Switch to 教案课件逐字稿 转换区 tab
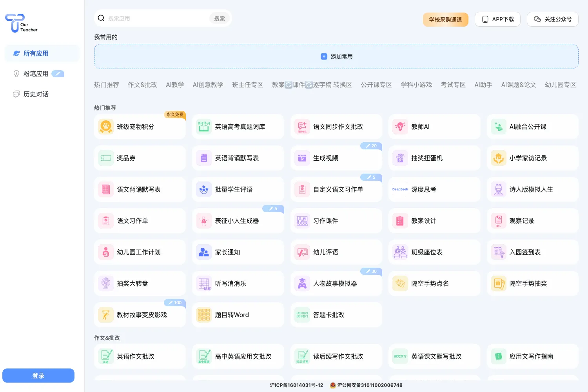Viewport: 588px width, 392px height. (x=312, y=85)
